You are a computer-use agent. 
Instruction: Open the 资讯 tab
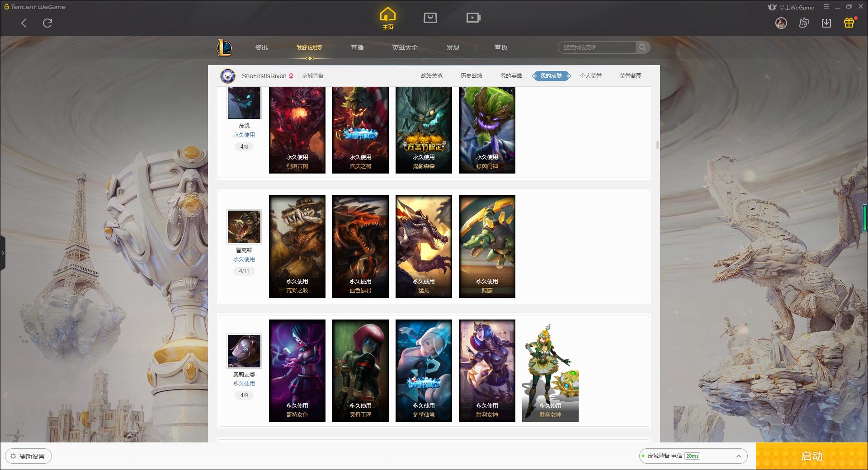261,47
